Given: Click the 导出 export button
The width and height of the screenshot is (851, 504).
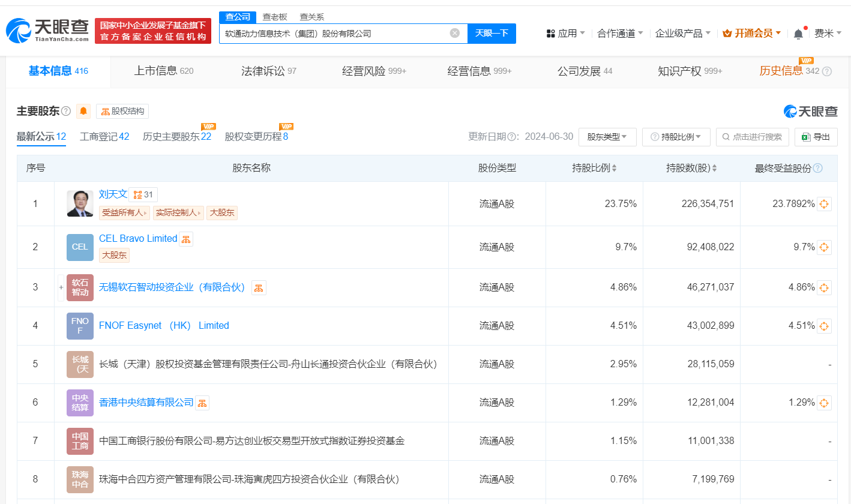Looking at the screenshot, I should [816, 137].
